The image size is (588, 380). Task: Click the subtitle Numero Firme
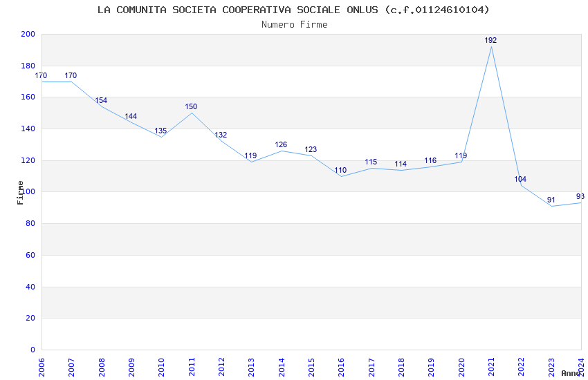(295, 25)
